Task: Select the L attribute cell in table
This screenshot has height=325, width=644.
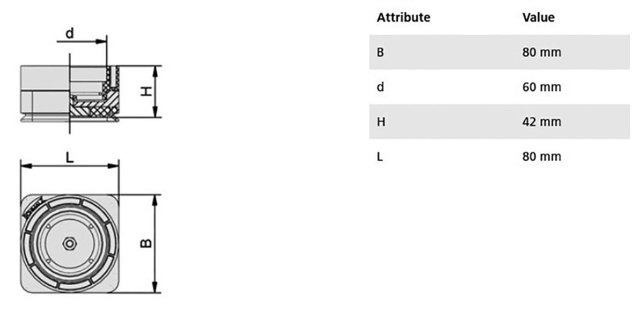Action: pyautogui.click(x=380, y=156)
